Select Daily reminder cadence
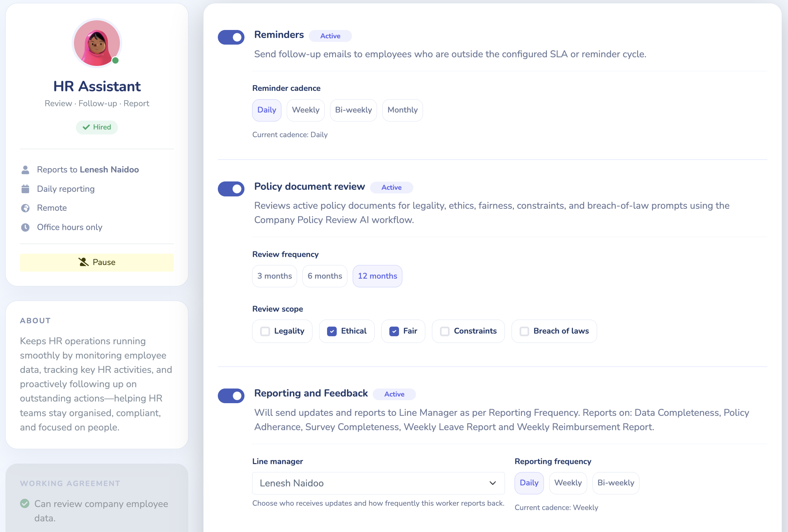Screen dimensions: 788x532 tap(267, 110)
